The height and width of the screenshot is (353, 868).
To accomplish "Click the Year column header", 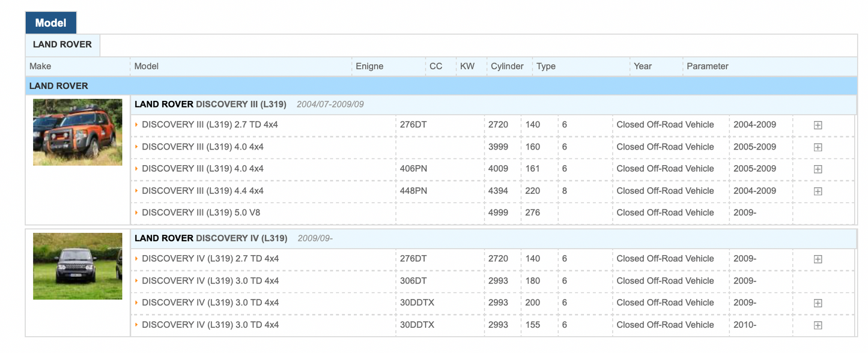I will coord(643,66).
